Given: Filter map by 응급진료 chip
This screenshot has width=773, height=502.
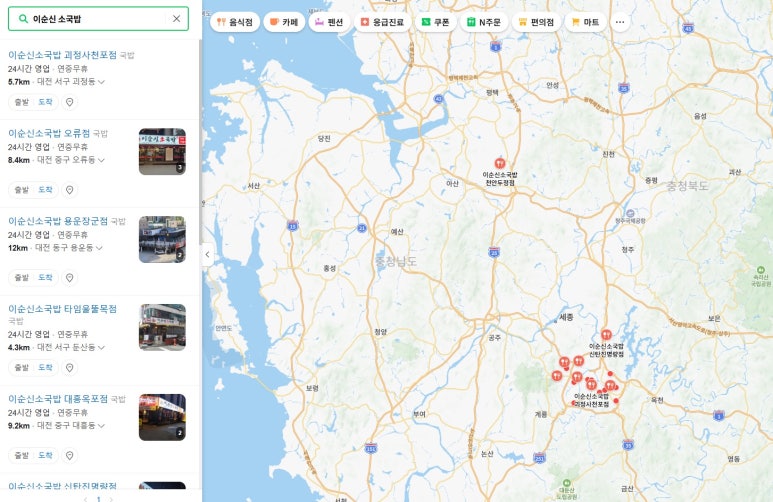Looking at the screenshot, I should 382,22.
